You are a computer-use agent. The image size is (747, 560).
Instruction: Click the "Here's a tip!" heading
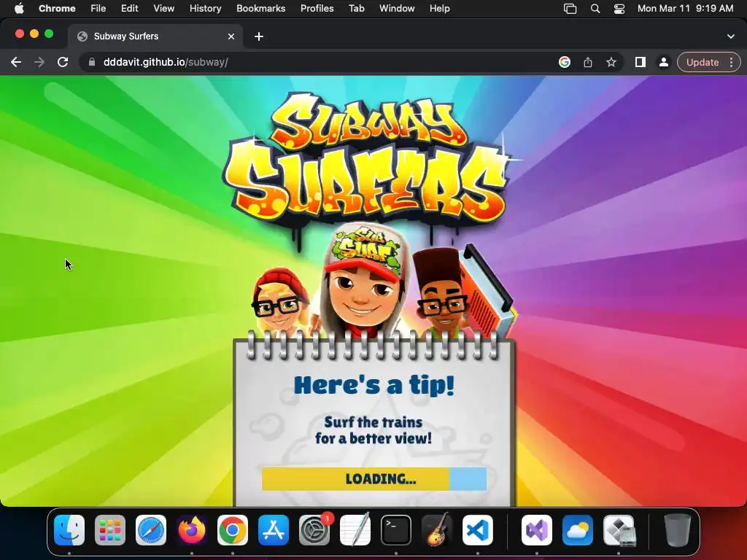[374, 385]
